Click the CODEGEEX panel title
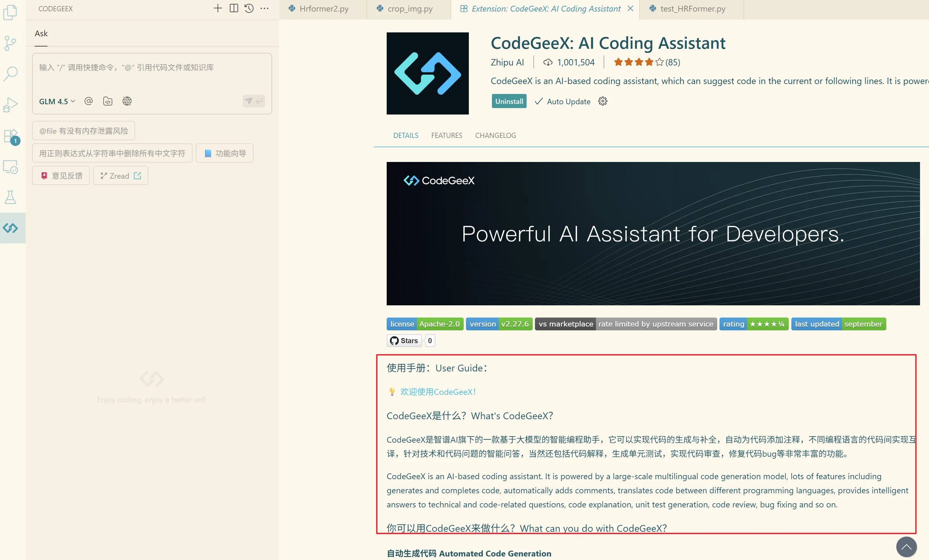Image resolution: width=929 pixels, height=560 pixels. point(56,9)
